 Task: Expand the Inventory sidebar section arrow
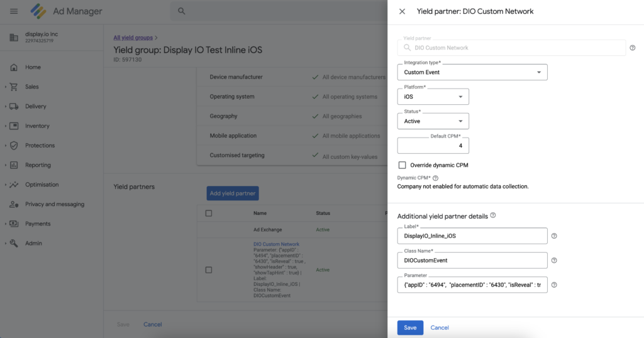click(x=5, y=126)
